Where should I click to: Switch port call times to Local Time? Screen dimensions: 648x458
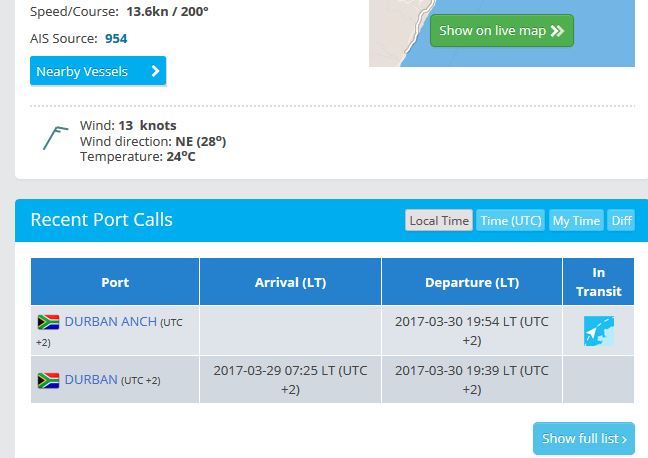(x=439, y=220)
